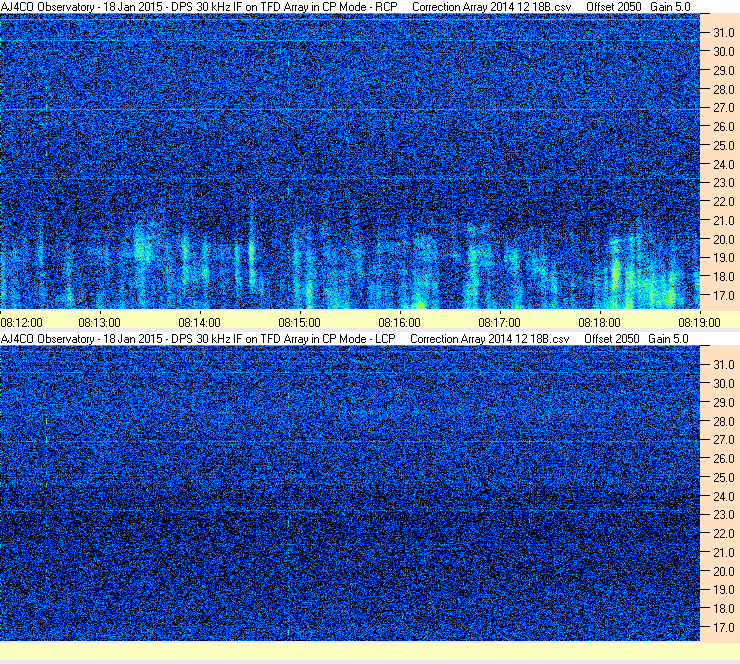Image resolution: width=740 pixels, height=664 pixels.
Task: Select the 08:14:00 time axis label
Action: (x=199, y=323)
